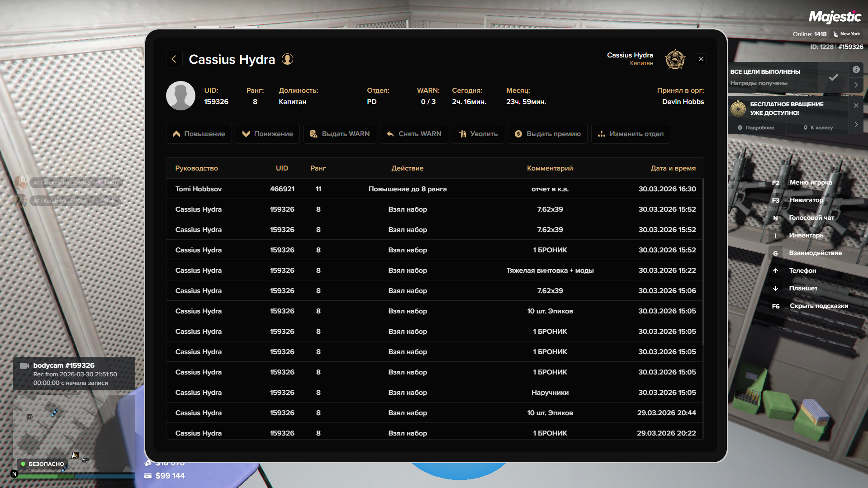This screenshot has width=868, height=488.
Task: Click the info icon on goals notification
Action: click(x=856, y=70)
